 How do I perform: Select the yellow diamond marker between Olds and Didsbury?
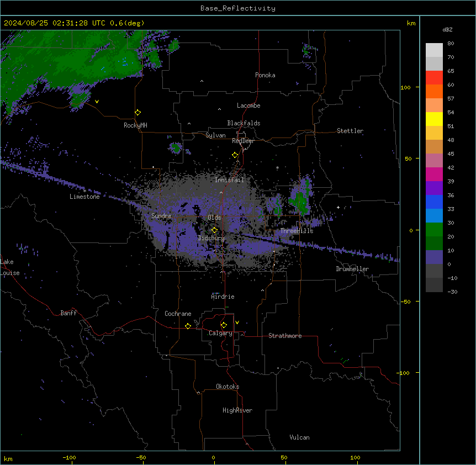[x=215, y=230]
